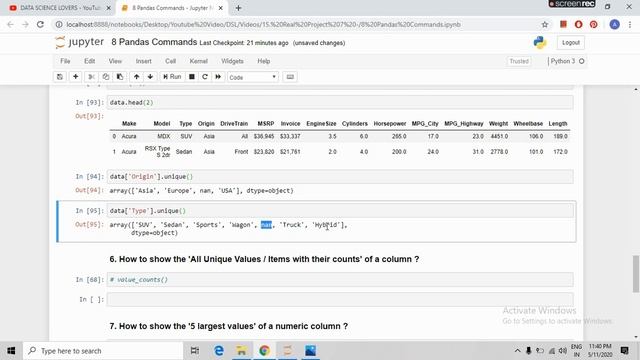The width and height of the screenshot is (640, 360).
Task: Open the volume speaker tray icon
Action: [563, 351]
